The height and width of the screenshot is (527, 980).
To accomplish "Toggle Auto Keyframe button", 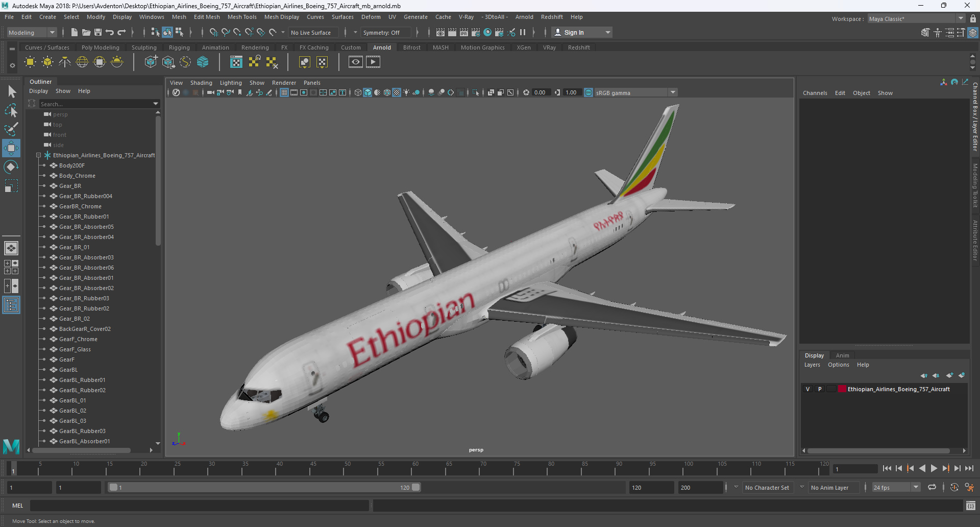I will pyautogui.click(x=954, y=488).
